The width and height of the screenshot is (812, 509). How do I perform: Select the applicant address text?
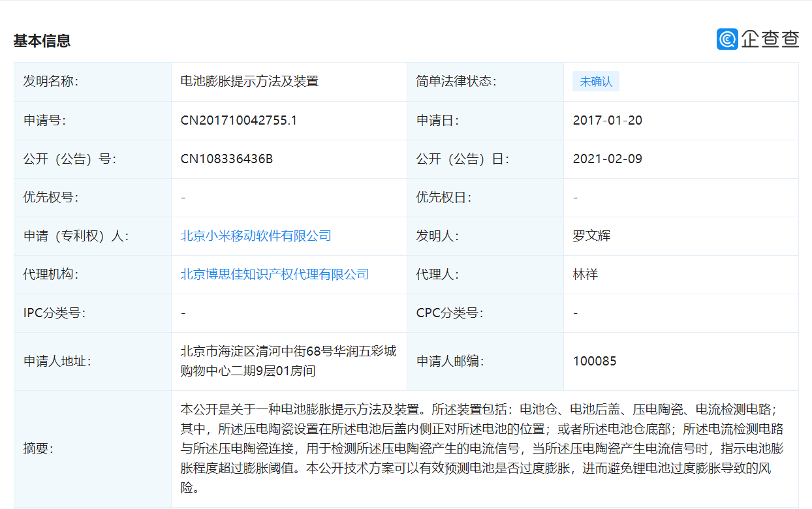[289, 362]
